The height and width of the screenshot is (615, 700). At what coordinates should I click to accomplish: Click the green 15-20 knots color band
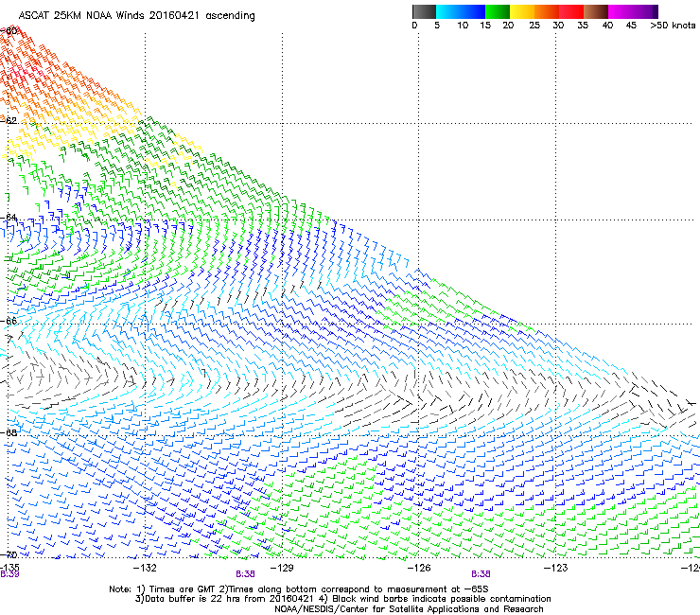(498, 11)
